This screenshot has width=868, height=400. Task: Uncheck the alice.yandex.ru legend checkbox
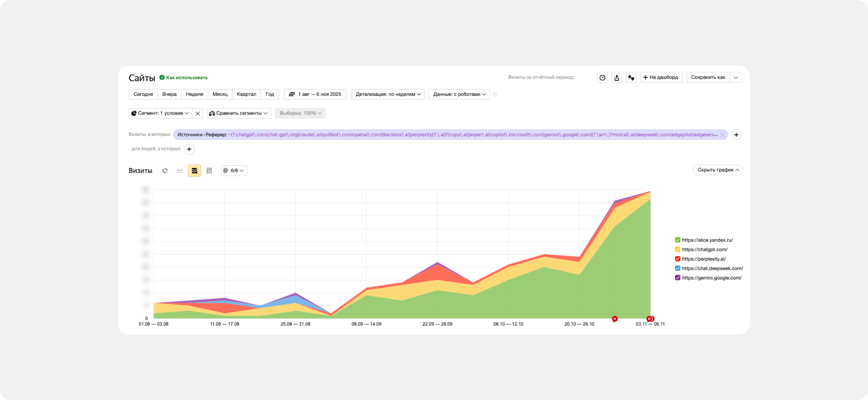click(x=678, y=240)
